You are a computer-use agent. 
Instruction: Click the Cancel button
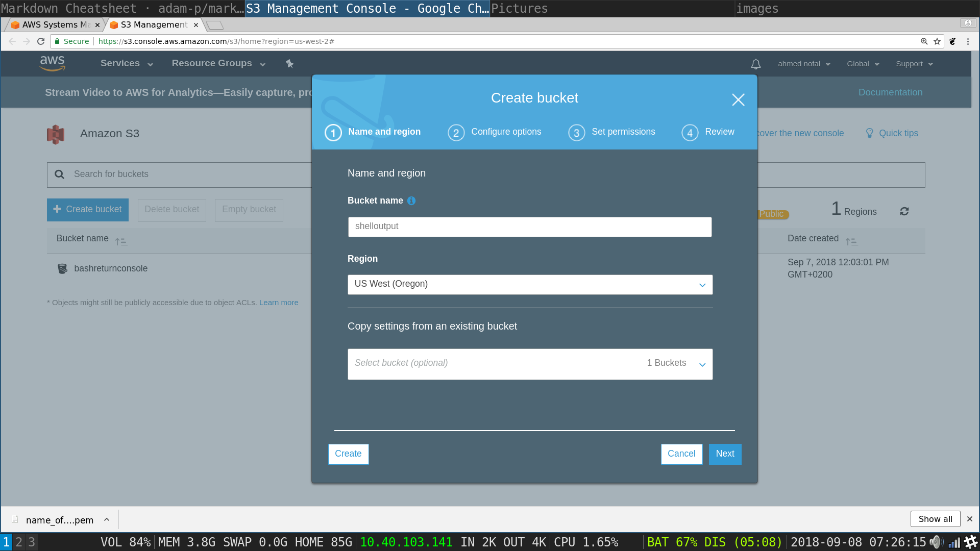pos(681,454)
